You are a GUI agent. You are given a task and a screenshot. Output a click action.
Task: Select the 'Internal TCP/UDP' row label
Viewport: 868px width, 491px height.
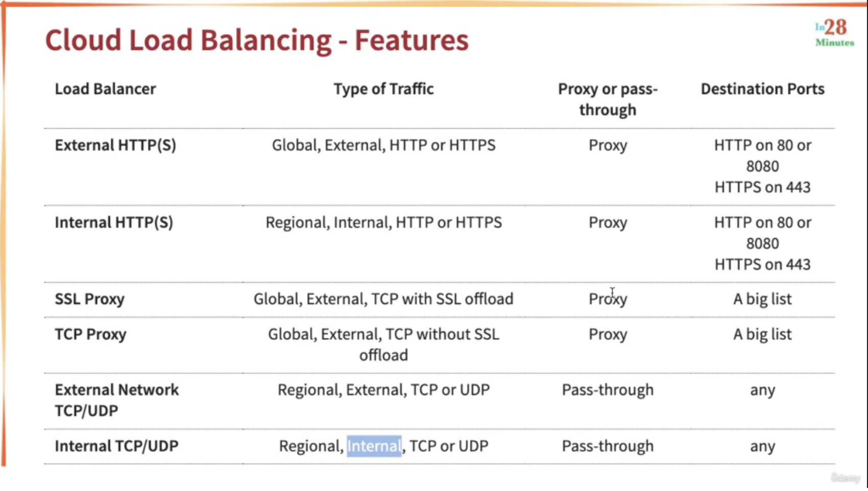coord(116,446)
